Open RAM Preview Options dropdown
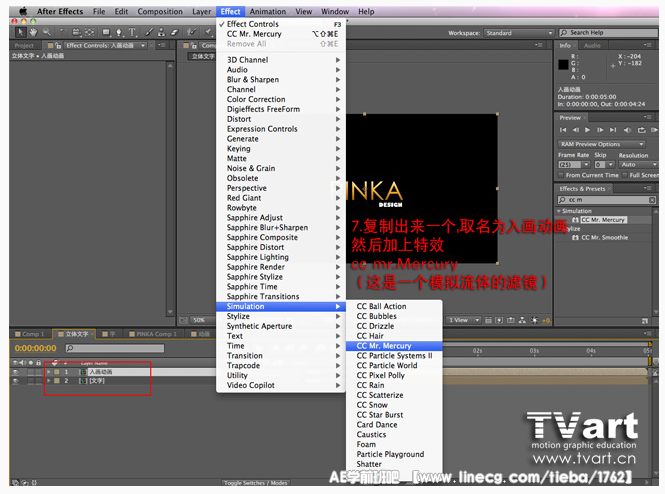665x494 pixels. (x=601, y=144)
